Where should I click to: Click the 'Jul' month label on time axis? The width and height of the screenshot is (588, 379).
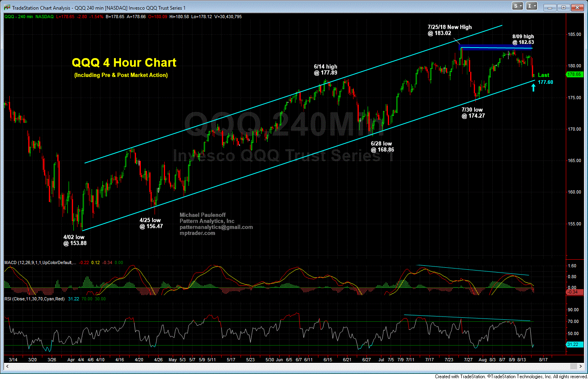pos(382,359)
